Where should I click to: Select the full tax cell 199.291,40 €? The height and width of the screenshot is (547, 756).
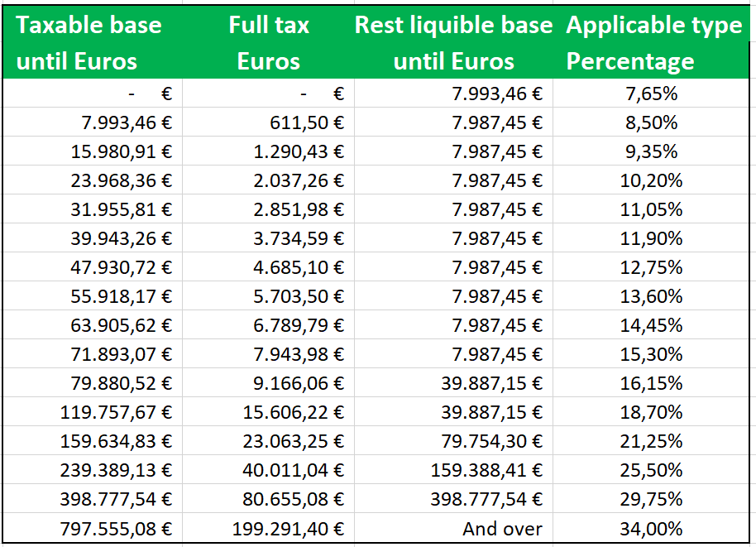269,528
